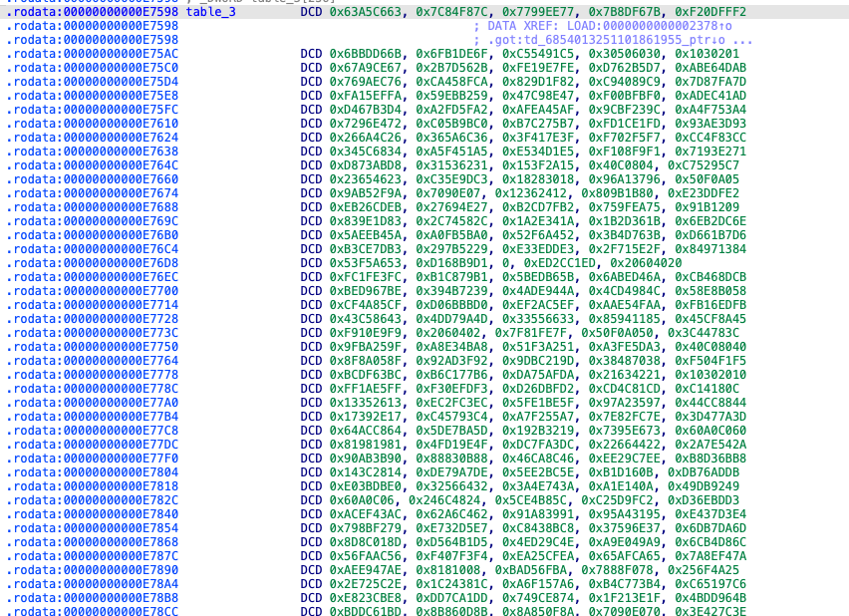
Task: Click value 0xA0FB5BA0
Action: pyautogui.click(x=451, y=235)
